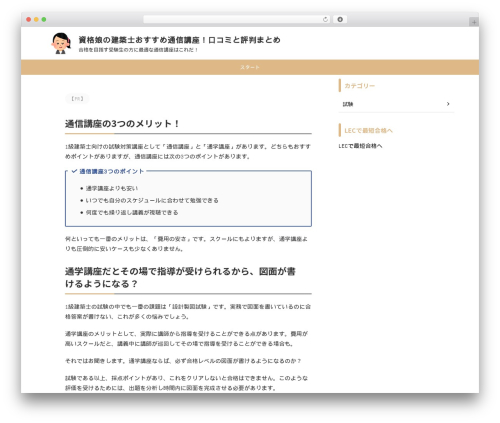The width and height of the screenshot is (500, 423).
Task: Click the red close window button
Action: (x=29, y=19)
